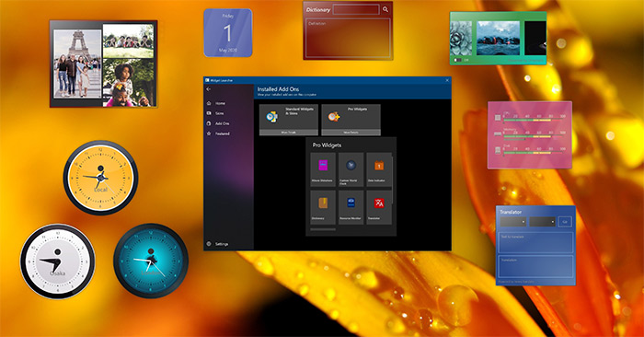Click the Dictionary widget title text

(318, 9)
